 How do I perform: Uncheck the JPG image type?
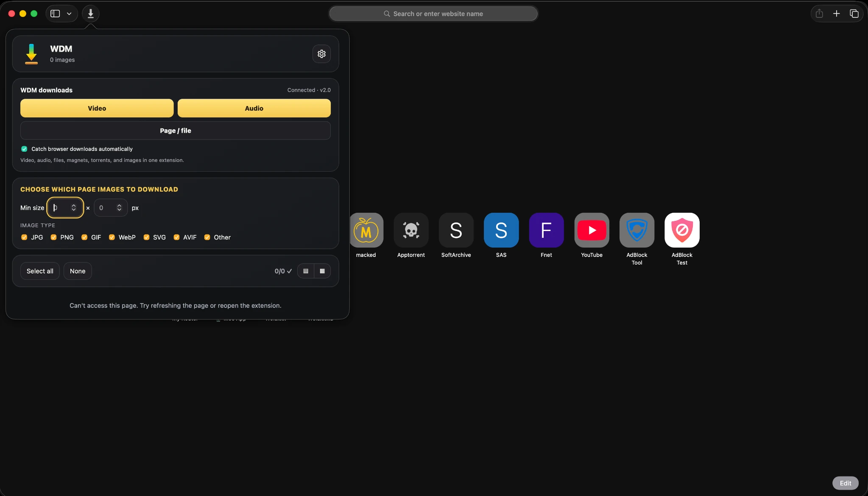(x=24, y=237)
